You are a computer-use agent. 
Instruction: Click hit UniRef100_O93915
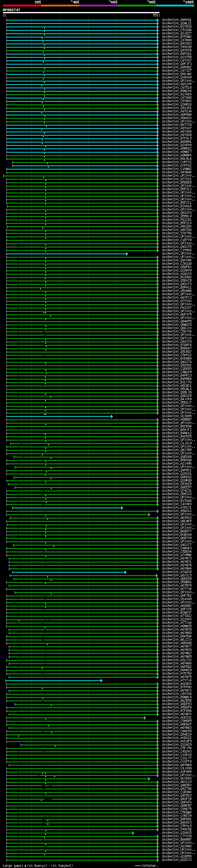(177, 484)
